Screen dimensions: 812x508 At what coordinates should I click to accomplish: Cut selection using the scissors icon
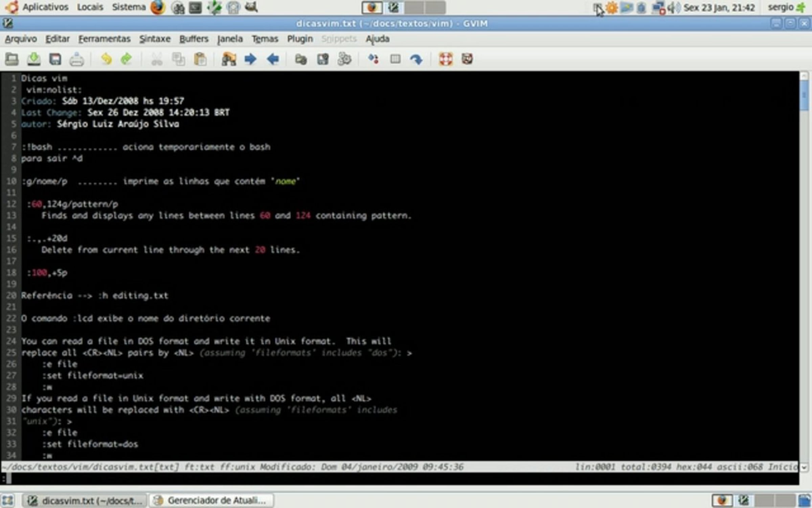point(157,59)
